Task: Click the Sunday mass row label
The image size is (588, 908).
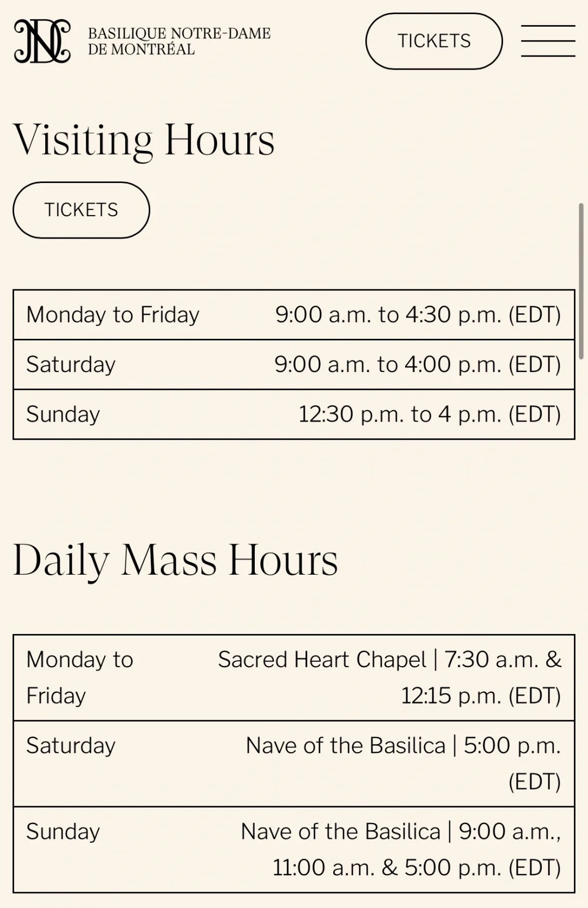Action: click(x=63, y=832)
